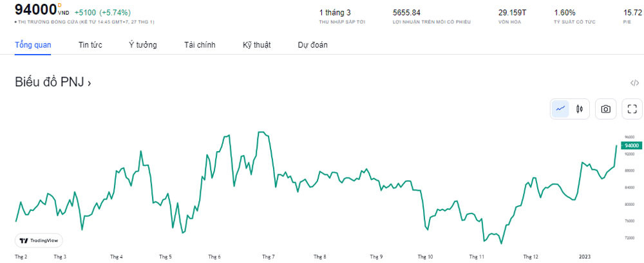This screenshot has height=263, width=644.
Task: Open the Tài chính tab
Action: [x=200, y=45]
